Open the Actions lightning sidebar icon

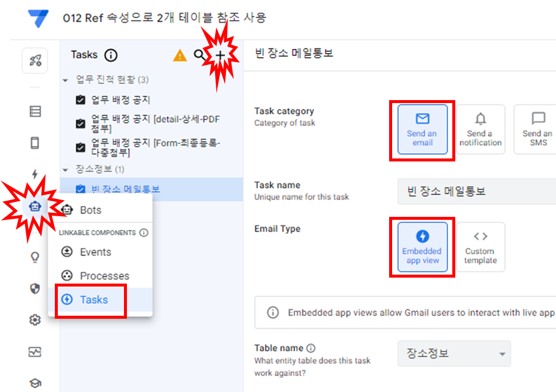[x=35, y=174]
